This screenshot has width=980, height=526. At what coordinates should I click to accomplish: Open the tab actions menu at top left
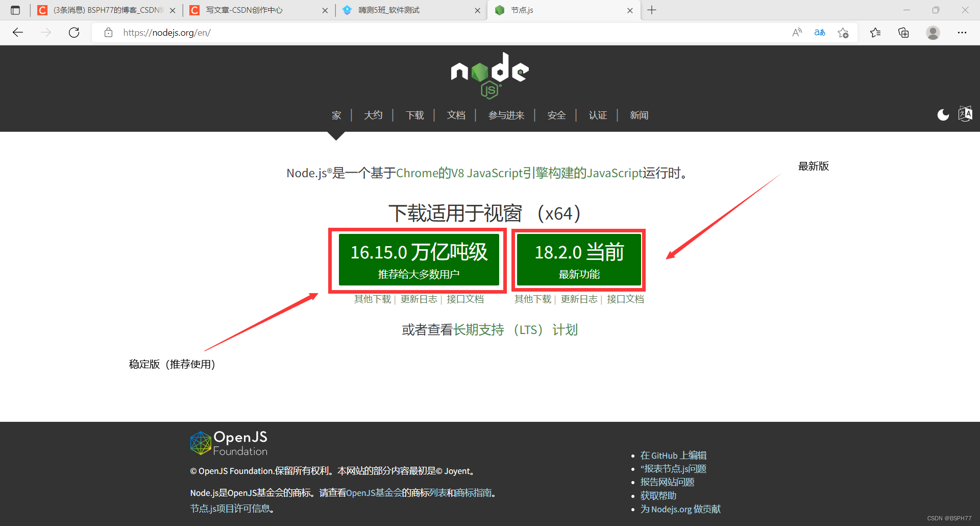15,10
